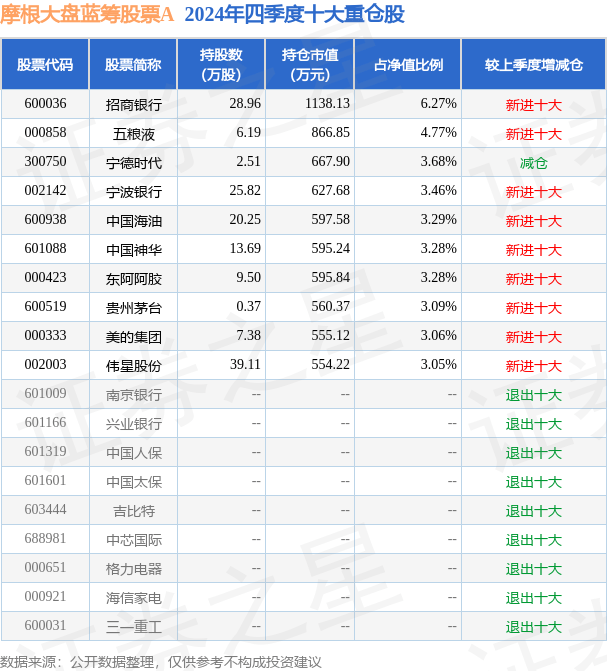Click stock name 贵州茅台
Viewport: 607px width, 671px height.
click(134, 307)
